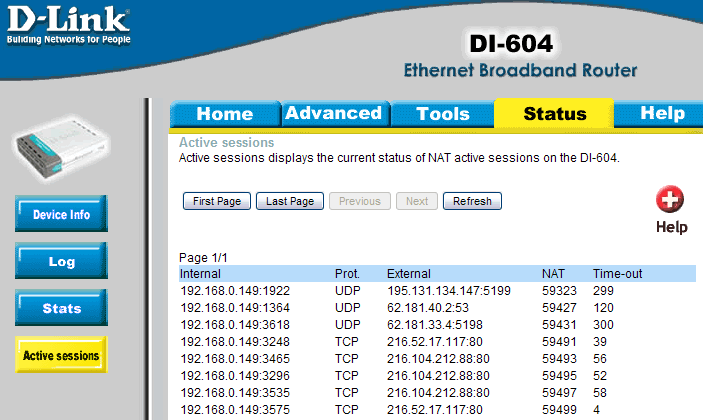Click NAT port 59495
703x420 pixels.
coord(559,376)
